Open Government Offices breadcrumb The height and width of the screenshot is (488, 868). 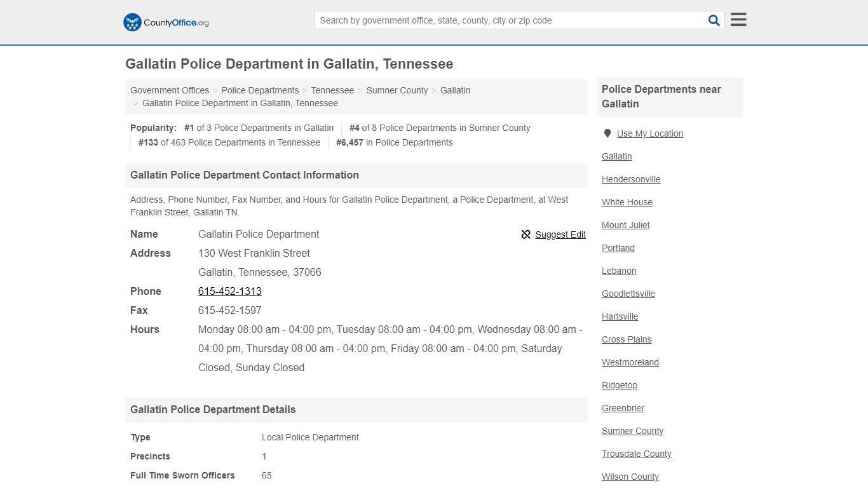coord(170,90)
